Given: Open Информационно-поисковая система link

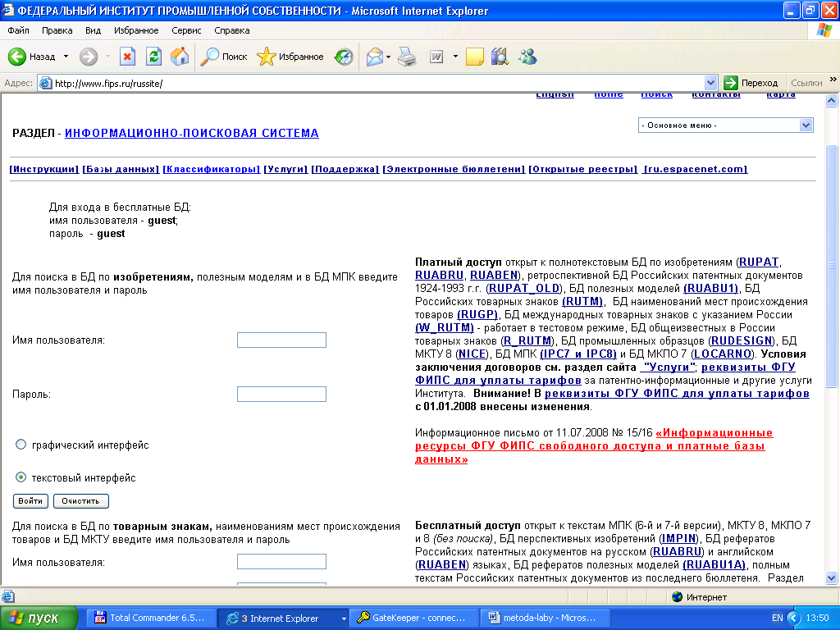Looking at the screenshot, I should click(x=192, y=133).
